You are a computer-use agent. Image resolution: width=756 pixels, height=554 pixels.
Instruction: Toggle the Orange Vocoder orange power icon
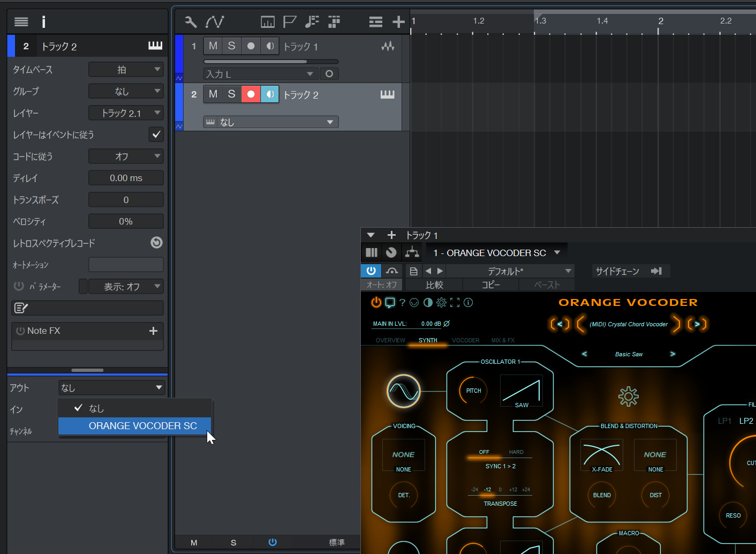(x=376, y=303)
